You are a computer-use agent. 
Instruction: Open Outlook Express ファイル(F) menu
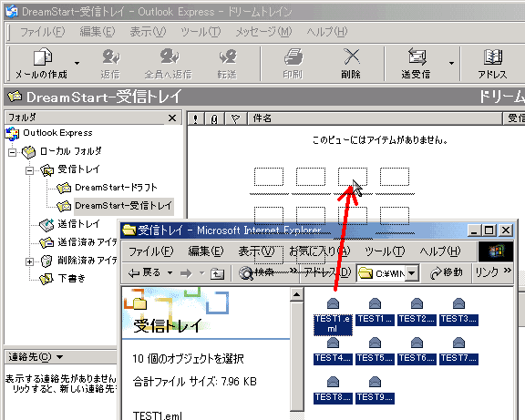pyautogui.click(x=43, y=32)
